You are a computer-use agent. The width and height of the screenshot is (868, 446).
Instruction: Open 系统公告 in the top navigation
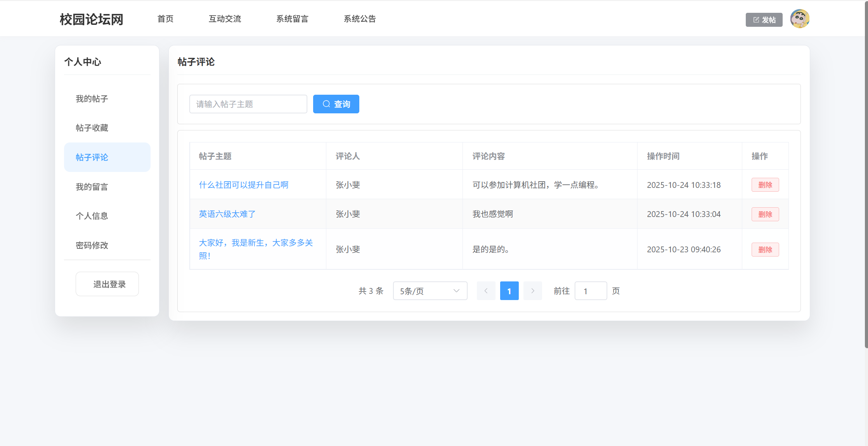click(360, 19)
